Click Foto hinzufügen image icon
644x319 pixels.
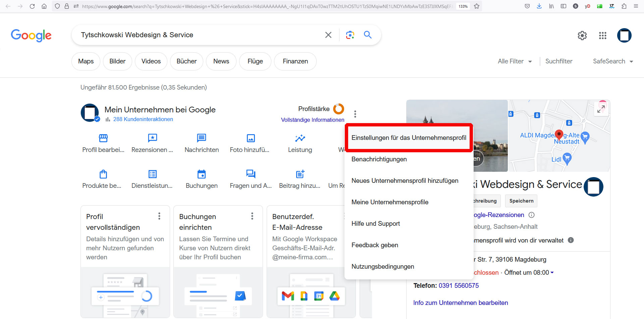pos(251,138)
